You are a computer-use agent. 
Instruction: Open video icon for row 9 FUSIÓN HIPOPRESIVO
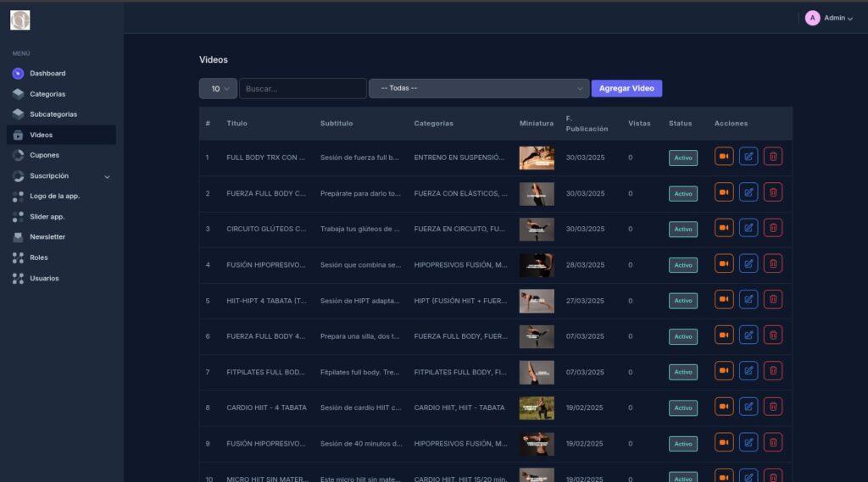point(724,442)
